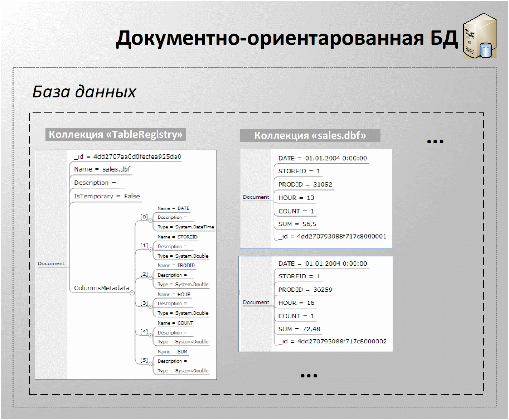Select the ColumnsMetadata label

pyautogui.click(x=101, y=288)
